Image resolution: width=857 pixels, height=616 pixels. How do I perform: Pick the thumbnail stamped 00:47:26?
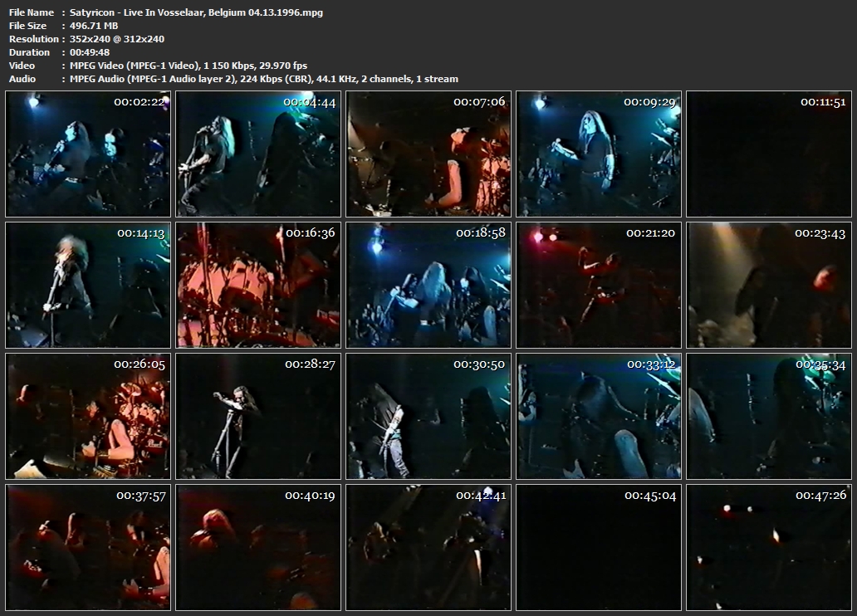[769, 548]
